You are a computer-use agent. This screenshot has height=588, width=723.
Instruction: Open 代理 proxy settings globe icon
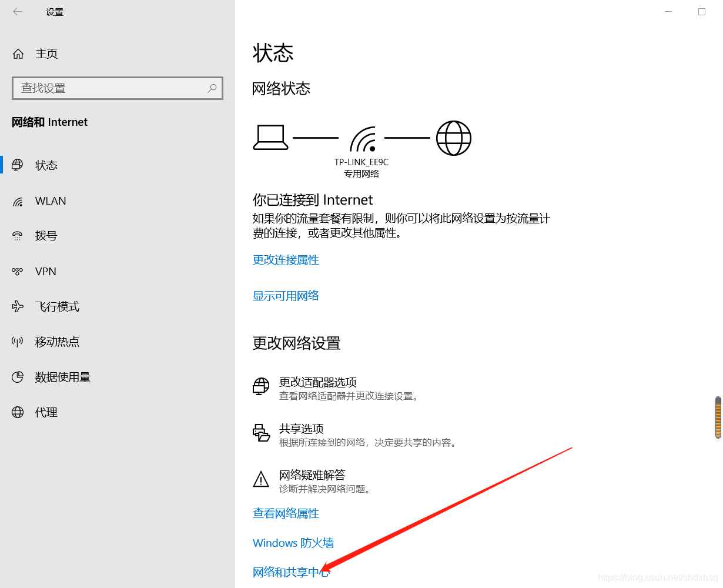point(18,412)
